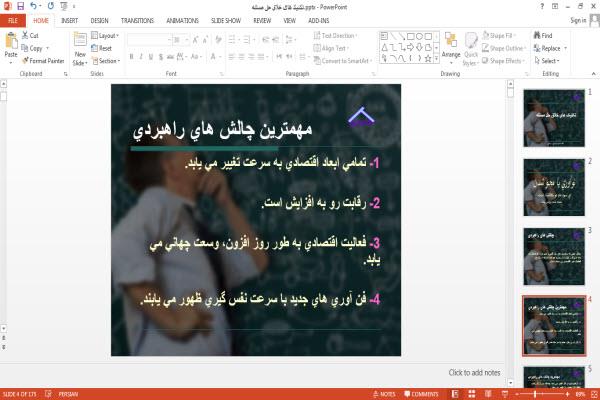Toggle text Shadow
Image resolution: width=600 pixels, height=400 pixels.
coord(161,57)
